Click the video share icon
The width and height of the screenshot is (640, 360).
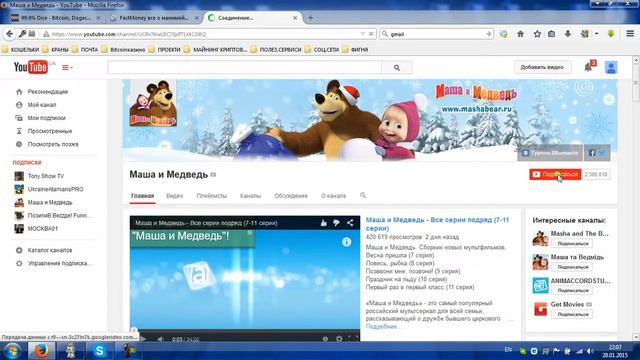pos(350,223)
